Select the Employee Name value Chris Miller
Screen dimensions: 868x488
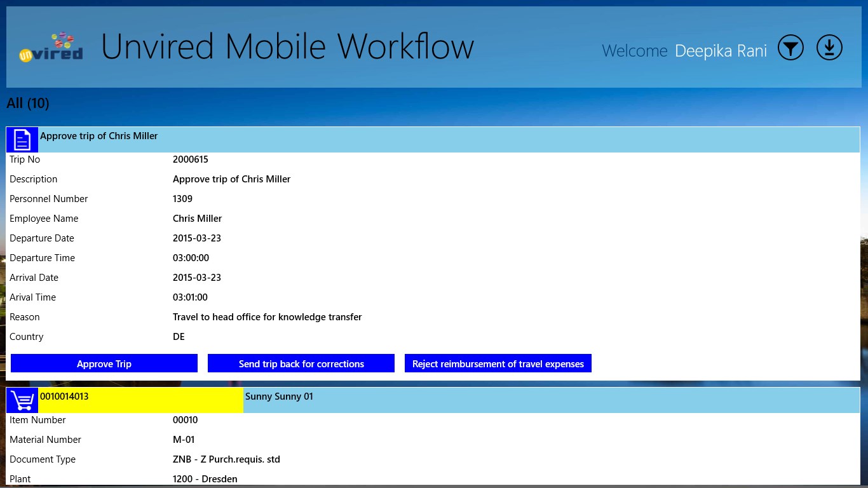click(197, 219)
